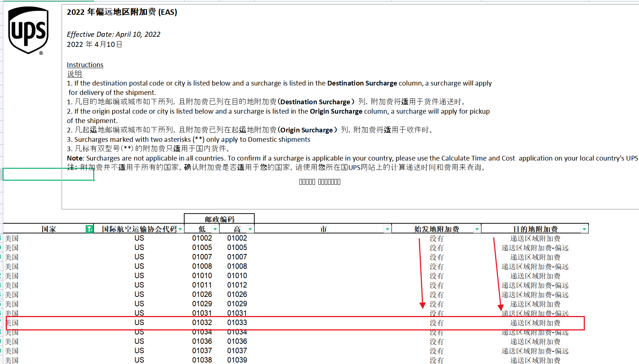Select the 美国 cell in row 01032
Screen dimensions: 639x364
[12, 323]
